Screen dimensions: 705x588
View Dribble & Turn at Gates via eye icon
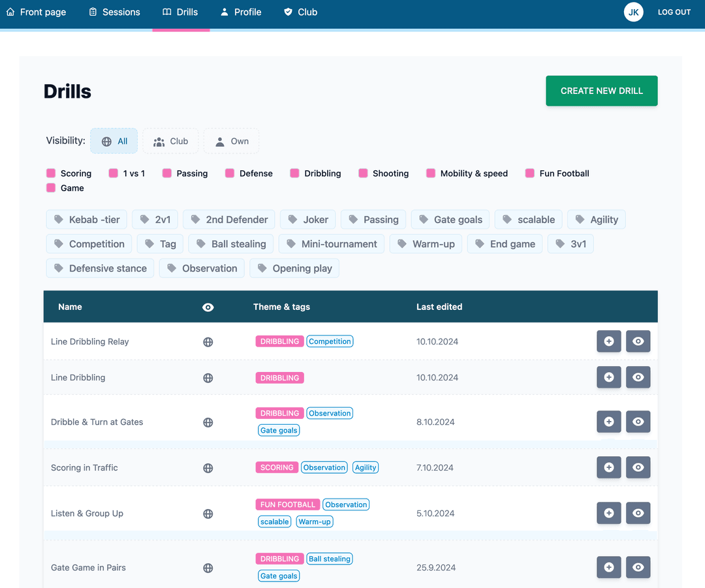click(x=638, y=422)
